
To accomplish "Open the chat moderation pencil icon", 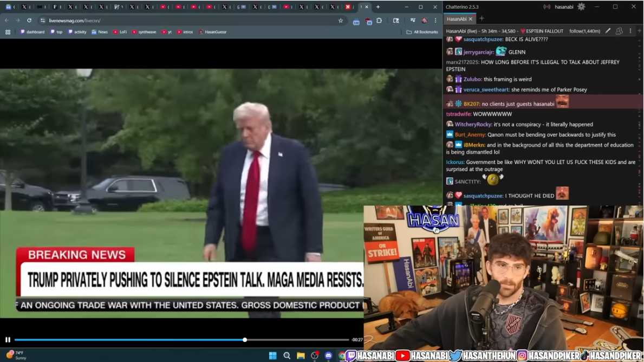I will tap(608, 31).
